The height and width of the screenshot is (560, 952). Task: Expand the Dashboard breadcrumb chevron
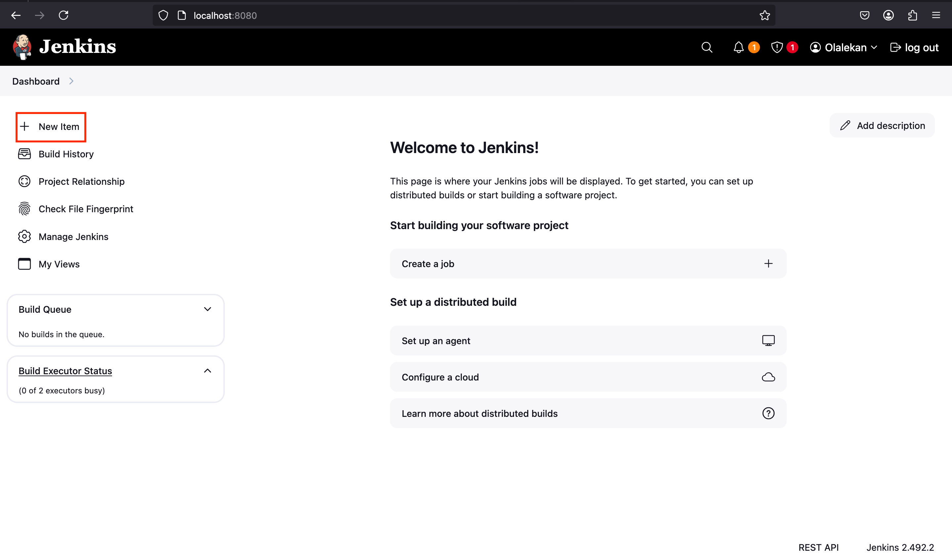pyautogui.click(x=71, y=81)
